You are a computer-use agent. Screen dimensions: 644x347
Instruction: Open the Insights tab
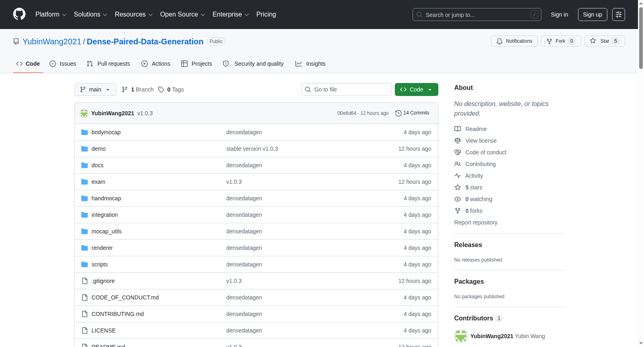[x=310, y=64]
